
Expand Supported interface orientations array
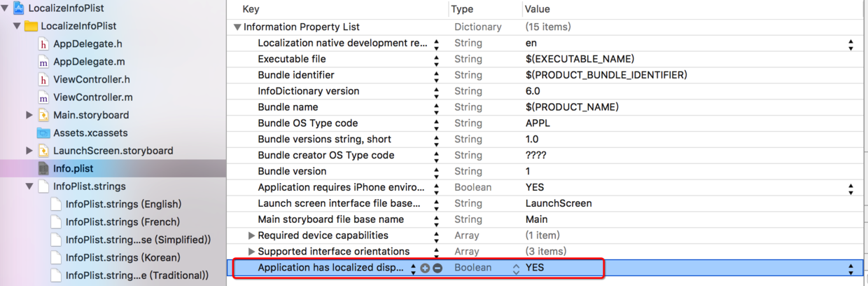point(251,252)
